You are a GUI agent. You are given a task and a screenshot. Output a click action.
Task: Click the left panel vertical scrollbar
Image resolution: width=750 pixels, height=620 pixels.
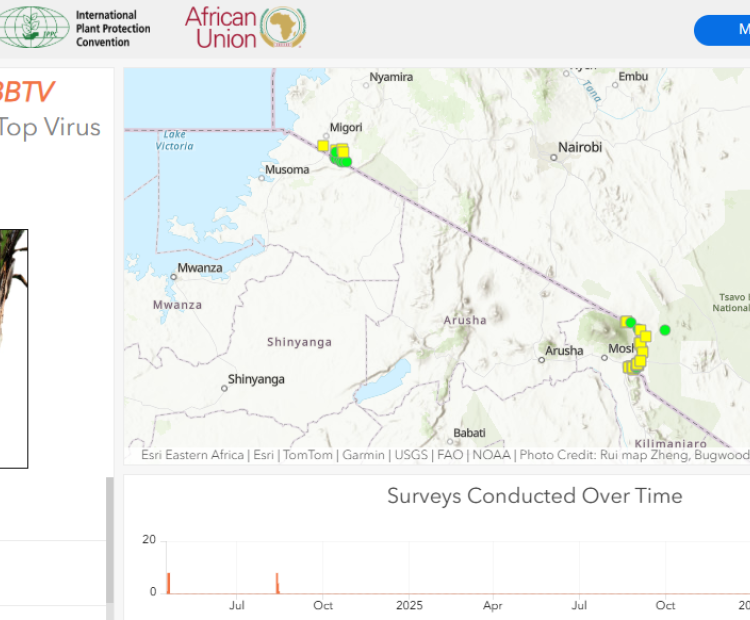coord(110,540)
